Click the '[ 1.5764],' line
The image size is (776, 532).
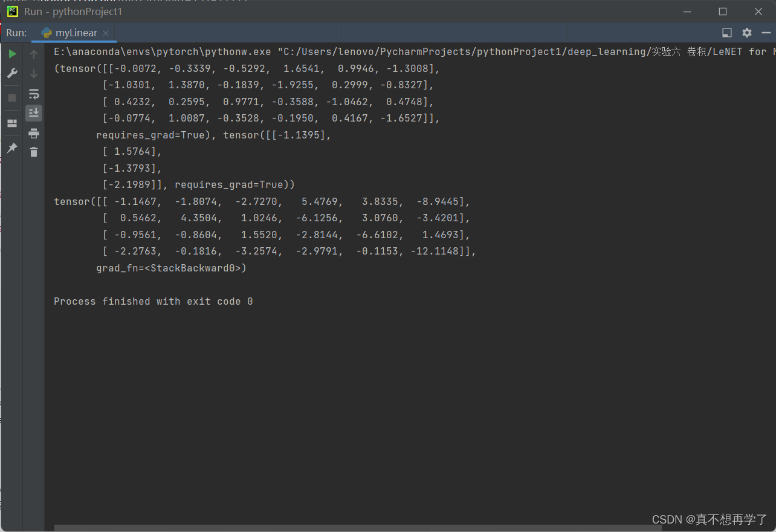point(132,152)
